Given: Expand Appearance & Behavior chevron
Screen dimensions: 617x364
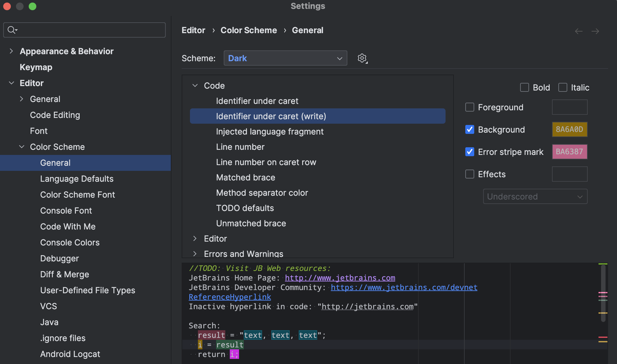Looking at the screenshot, I should [11, 51].
